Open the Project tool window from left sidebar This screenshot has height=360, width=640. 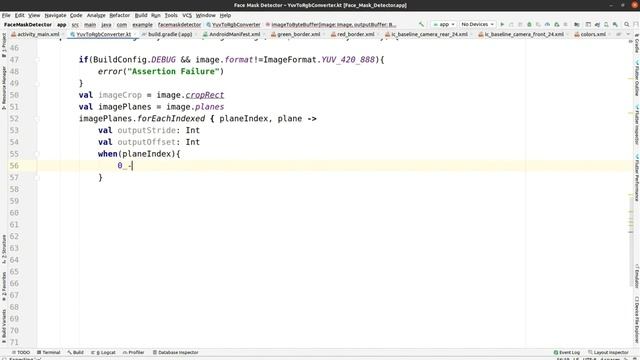(4, 44)
